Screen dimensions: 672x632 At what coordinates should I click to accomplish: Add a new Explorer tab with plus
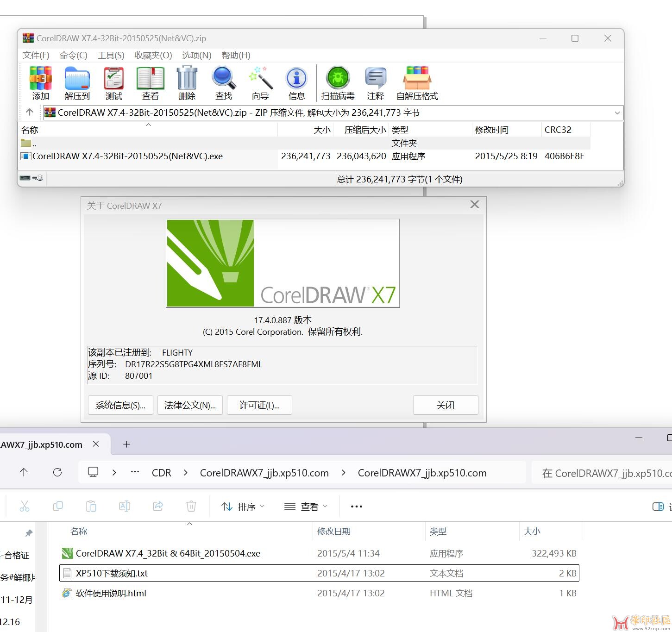pos(126,444)
